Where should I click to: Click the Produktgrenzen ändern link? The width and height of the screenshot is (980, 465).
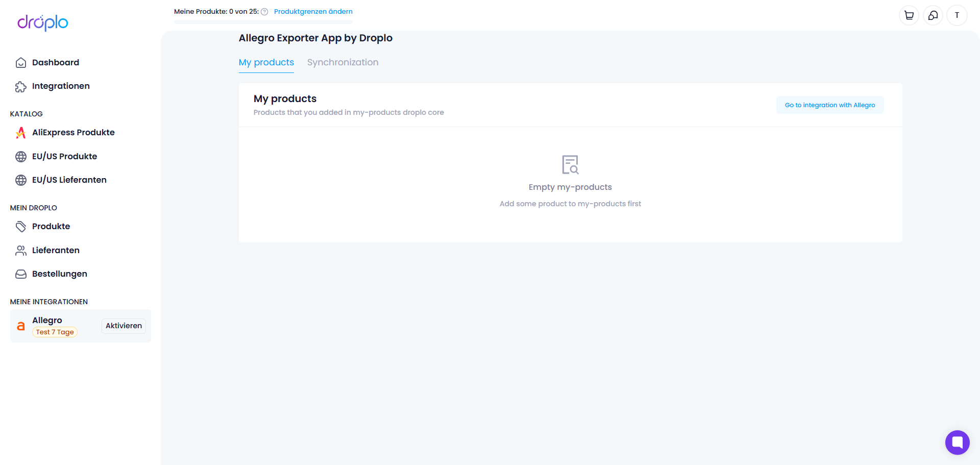pyautogui.click(x=313, y=11)
